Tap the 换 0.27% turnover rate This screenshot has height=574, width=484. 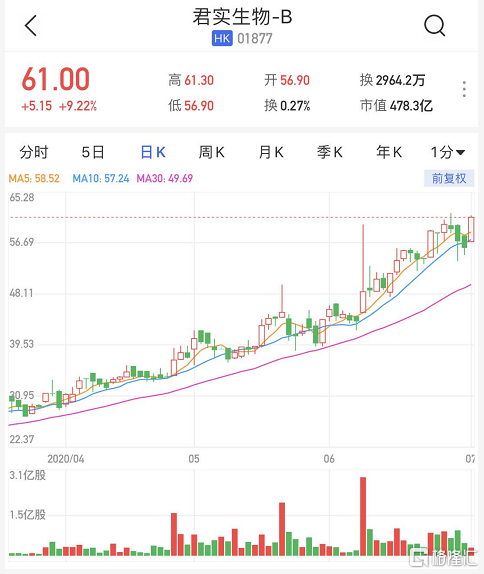pyautogui.click(x=287, y=106)
